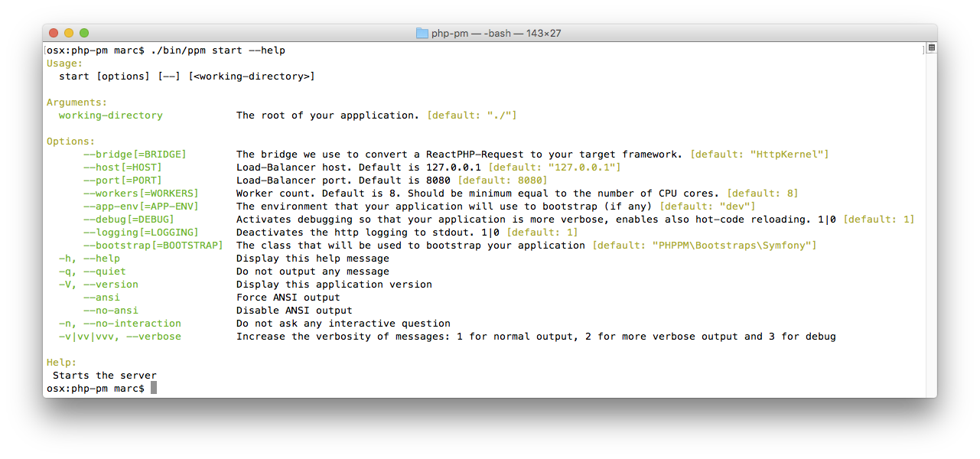This screenshot has width=980, height=459.
Task: Click the './bin/ppm start --help' command text
Action: coord(218,50)
